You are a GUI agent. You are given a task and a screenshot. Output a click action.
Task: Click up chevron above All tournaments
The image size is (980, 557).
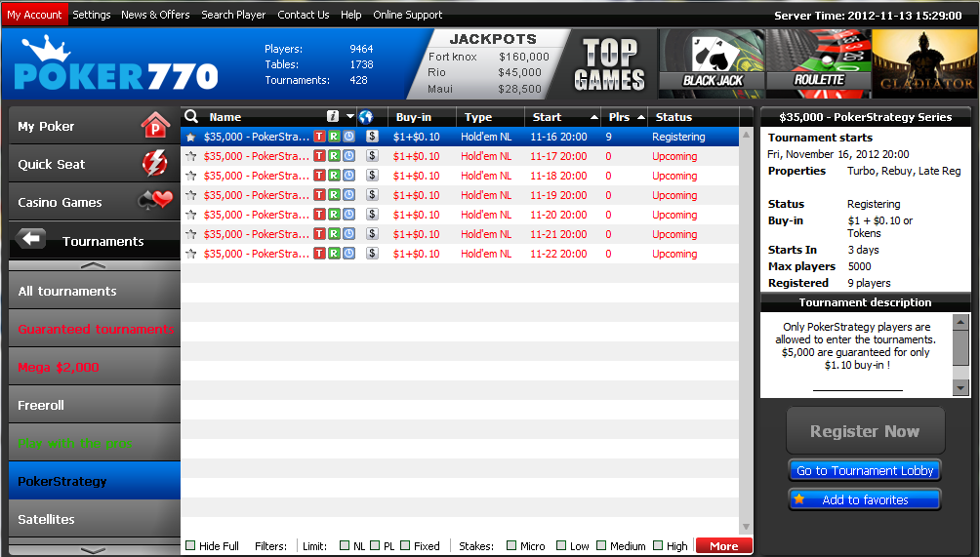point(94,265)
